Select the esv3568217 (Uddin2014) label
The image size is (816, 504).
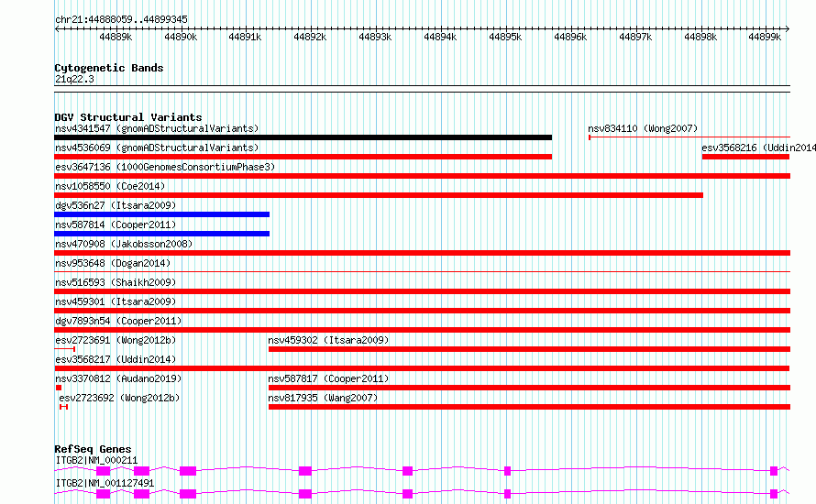coord(116,359)
